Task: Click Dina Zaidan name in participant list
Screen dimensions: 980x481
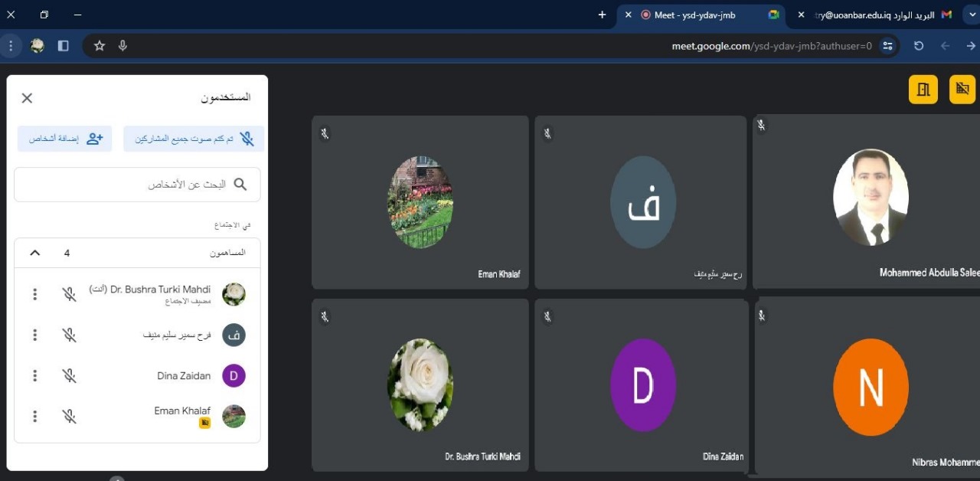Action: pyautogui.click(x=184, y=375)
